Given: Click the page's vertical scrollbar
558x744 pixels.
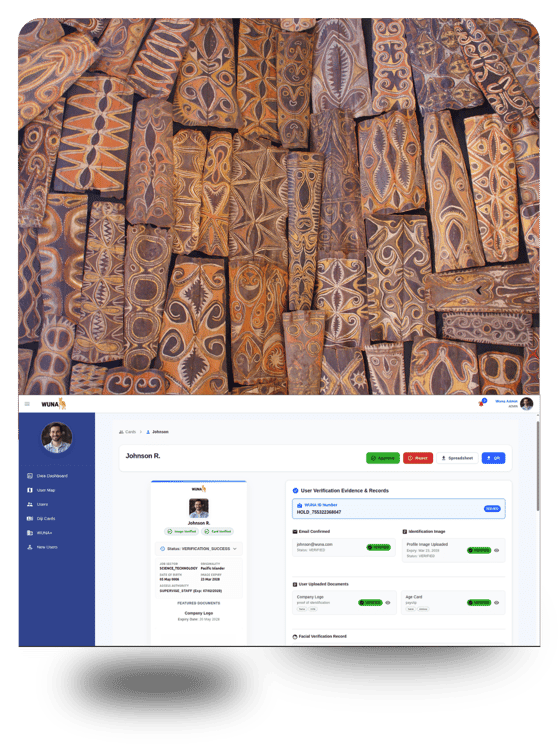Looking at the screenshot, I should (538, 466).
